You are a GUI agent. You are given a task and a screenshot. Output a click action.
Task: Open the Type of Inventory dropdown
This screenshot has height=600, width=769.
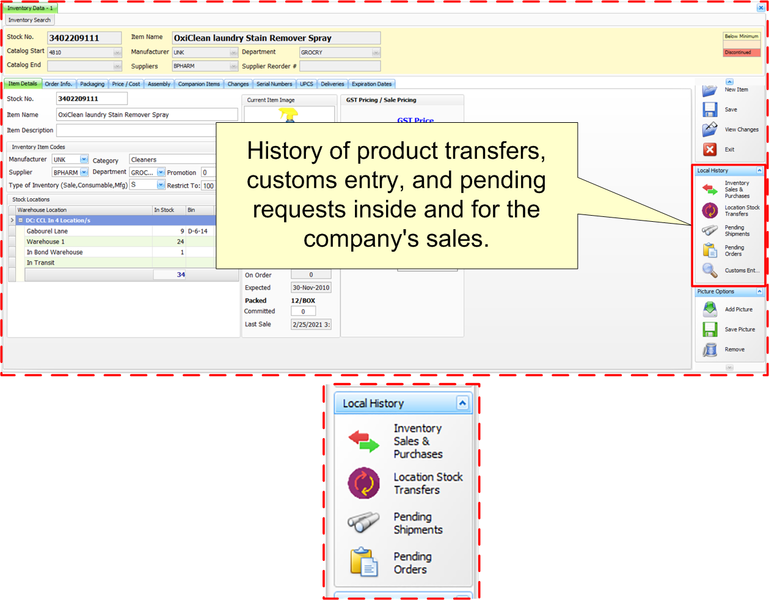(160, 185)
